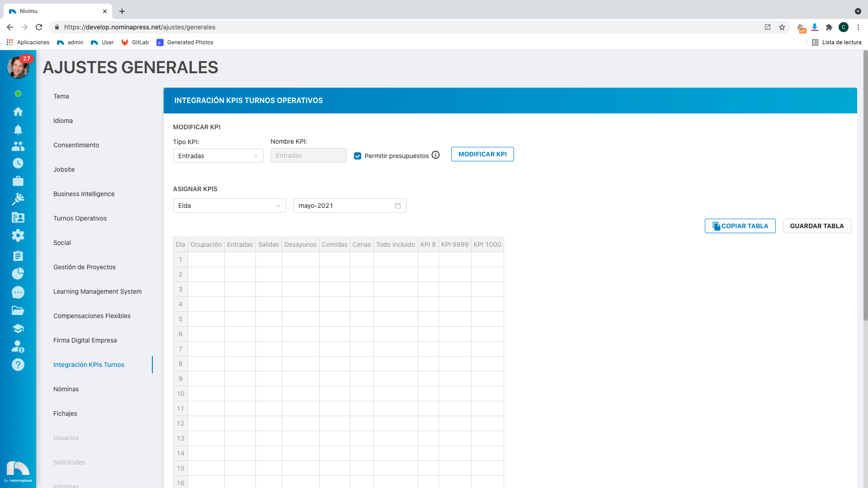Select Jobsite in settings menu
This screenshot has height=488, width=868.
[x=64, y=169]
